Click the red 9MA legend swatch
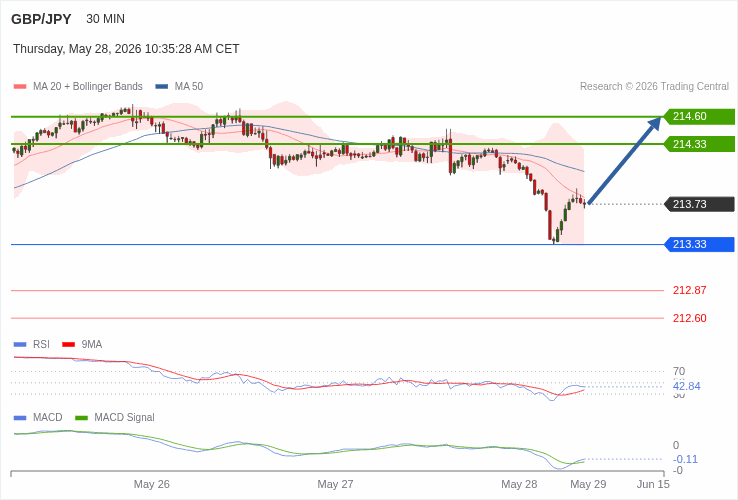Screen dimensions: 738x500 (x=69, y=344)
